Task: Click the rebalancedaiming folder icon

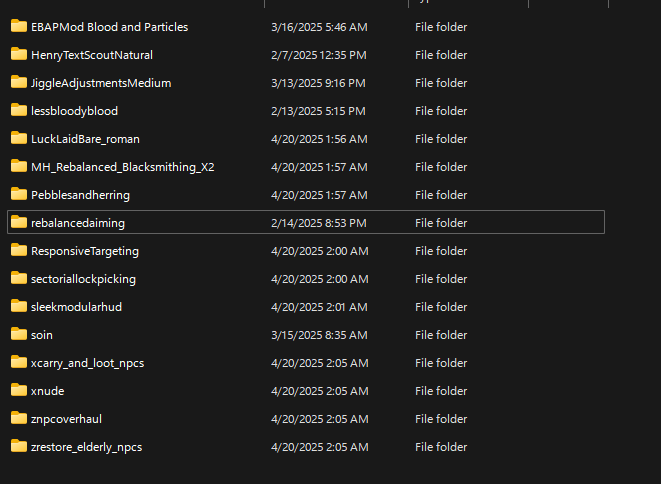Action: click(18, 223)
